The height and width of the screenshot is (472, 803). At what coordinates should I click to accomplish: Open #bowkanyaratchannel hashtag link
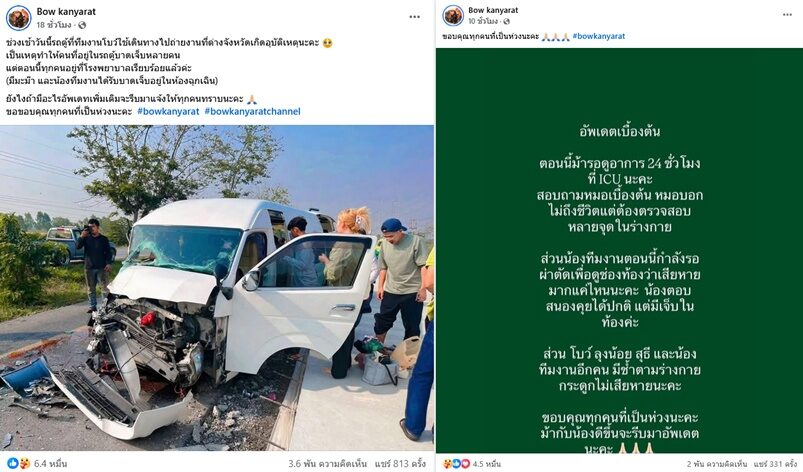[252, 111]
